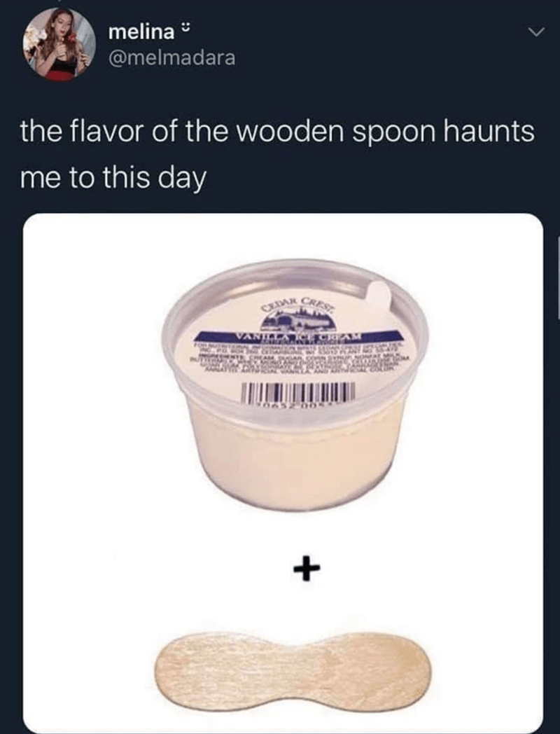560x734 pixels.
Task: Click the plus sign between cup and spoon
Action: point(307,569)
